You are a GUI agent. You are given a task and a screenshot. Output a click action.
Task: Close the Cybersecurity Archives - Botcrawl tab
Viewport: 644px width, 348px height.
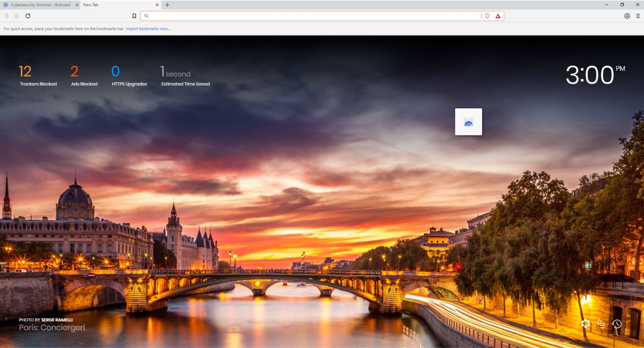(77, 5)
